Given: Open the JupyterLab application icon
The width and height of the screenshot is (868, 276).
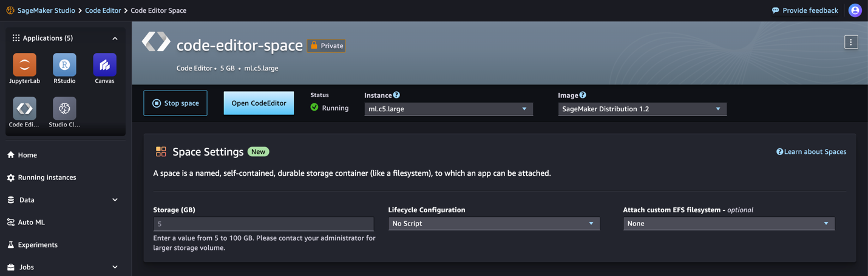Looking at the screenshot, I should point(24,65).
